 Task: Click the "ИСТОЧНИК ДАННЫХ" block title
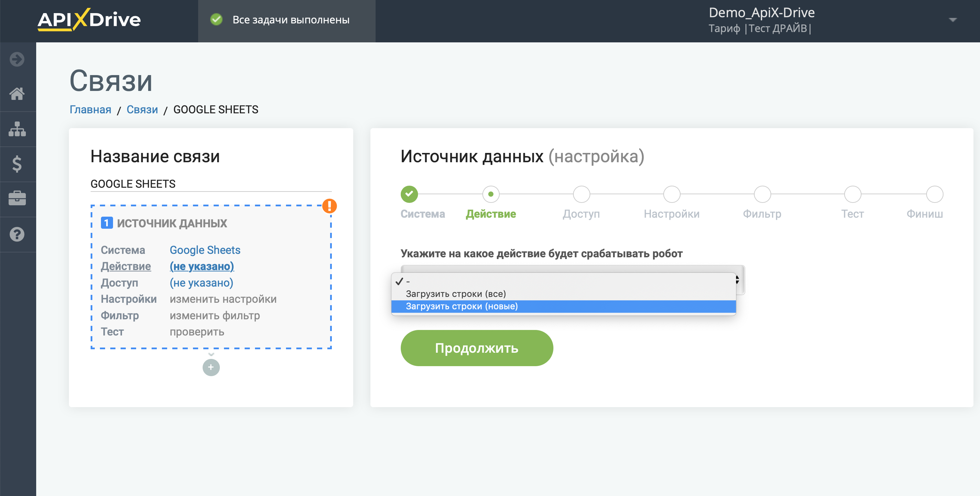pyautogui.click(x=172, y=223)
